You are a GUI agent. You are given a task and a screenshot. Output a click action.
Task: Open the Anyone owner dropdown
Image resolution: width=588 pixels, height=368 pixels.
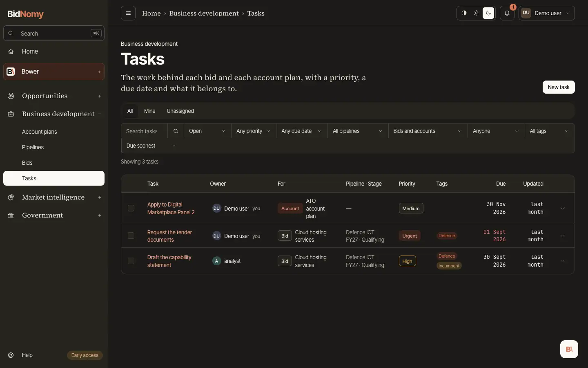click(x=496, y=131)
